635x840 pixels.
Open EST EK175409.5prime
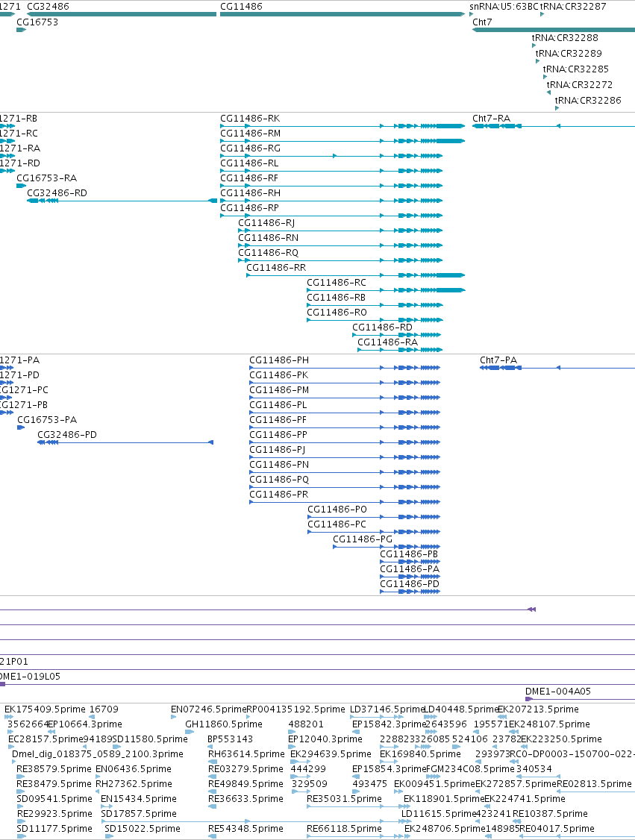click(x=9, y=717)
